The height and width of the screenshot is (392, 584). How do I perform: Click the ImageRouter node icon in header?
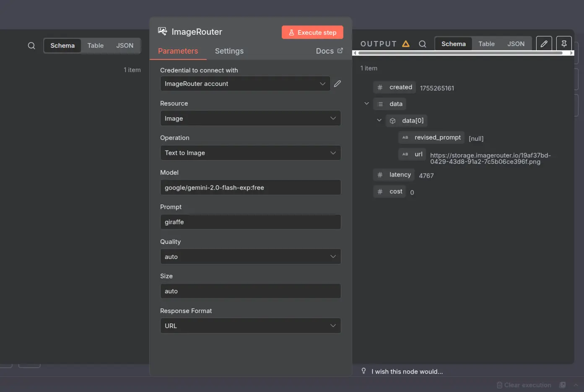click(x=163, y=31)
